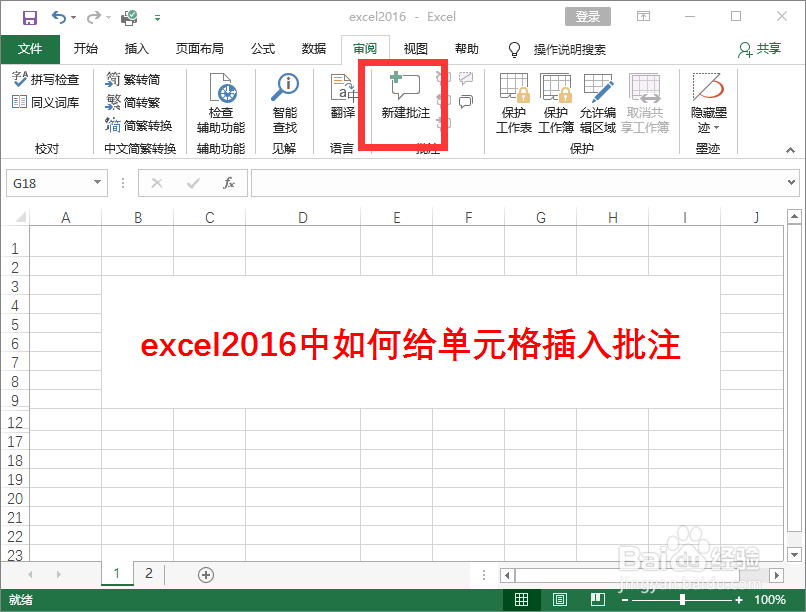Click horizontal scrollbar left arrow
Image resolution: width=806 pixels, height=612 pixels.
coord(507,575)
